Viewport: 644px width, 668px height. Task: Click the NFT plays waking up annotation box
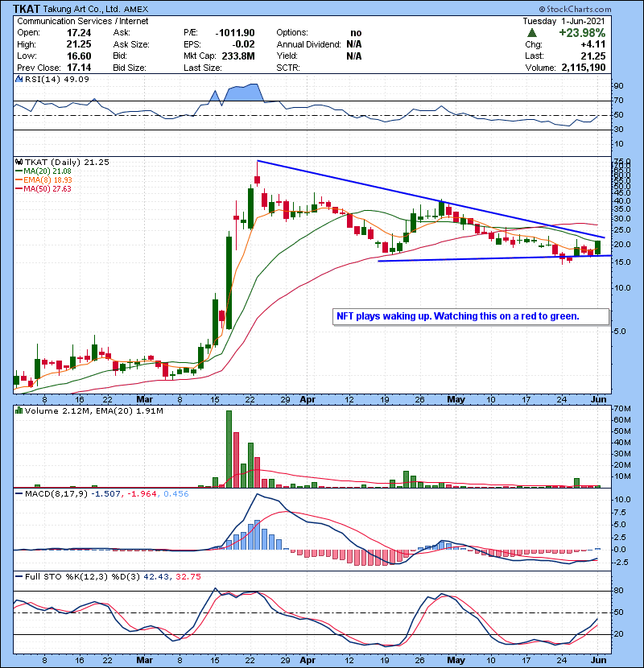(x=471, y=316)
